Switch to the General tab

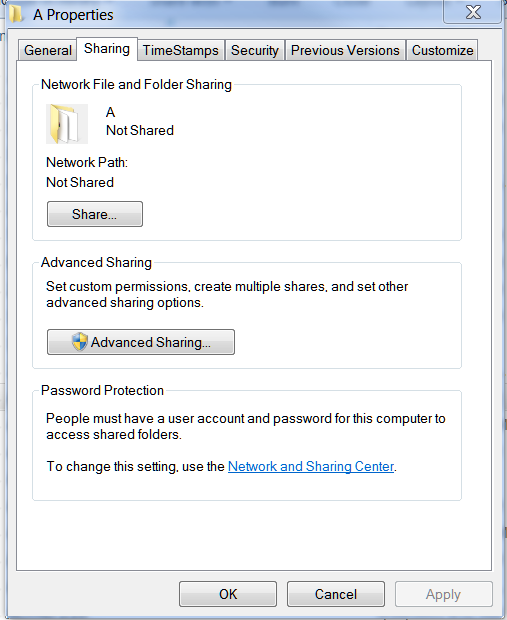[x=47, y=50]
